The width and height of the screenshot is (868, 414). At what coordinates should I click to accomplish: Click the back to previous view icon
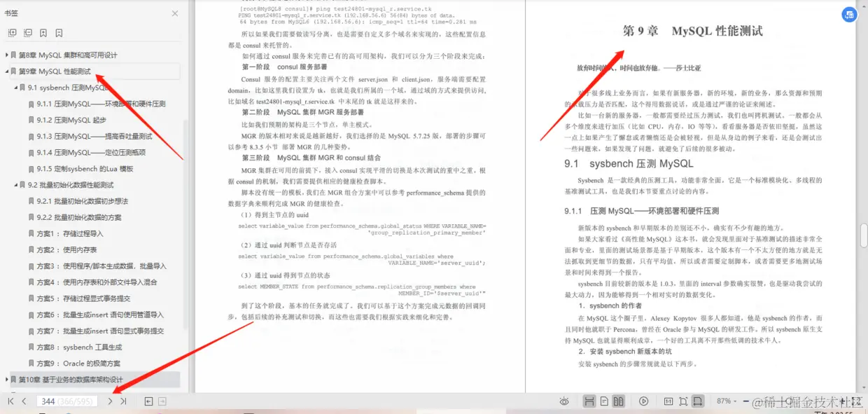tap(148, 401)
